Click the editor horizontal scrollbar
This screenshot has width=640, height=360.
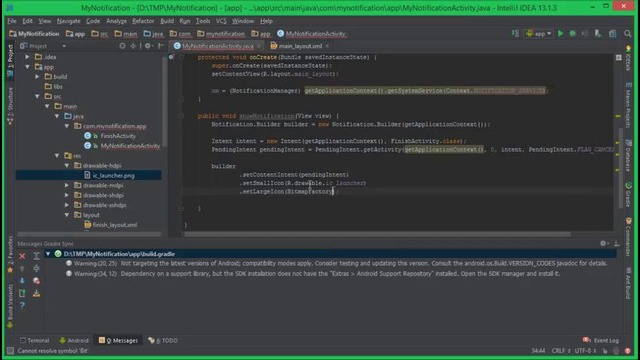pos(378,234)
